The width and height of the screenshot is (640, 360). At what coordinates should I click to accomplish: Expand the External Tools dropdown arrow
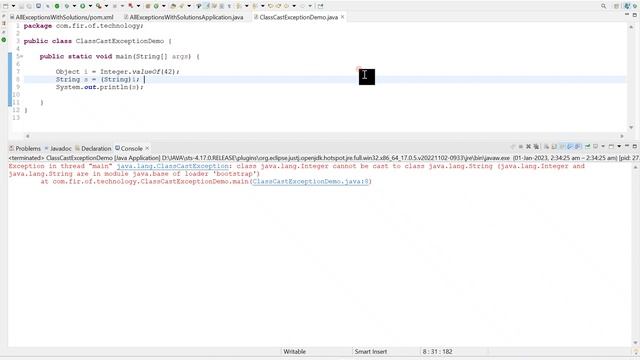pyautogui.click(x=138, y=6)
